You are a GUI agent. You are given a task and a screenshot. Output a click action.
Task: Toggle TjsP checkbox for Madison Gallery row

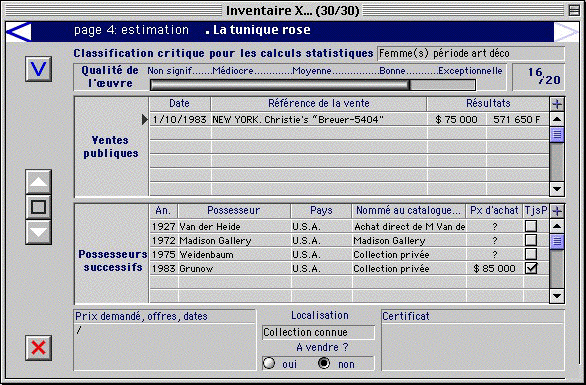[531, 240]
